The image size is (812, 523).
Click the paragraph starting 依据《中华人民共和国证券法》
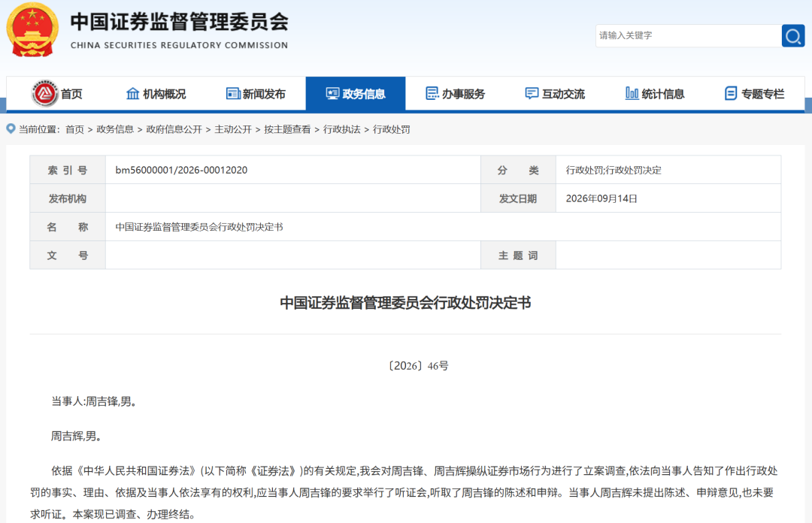tap(404, 492)
